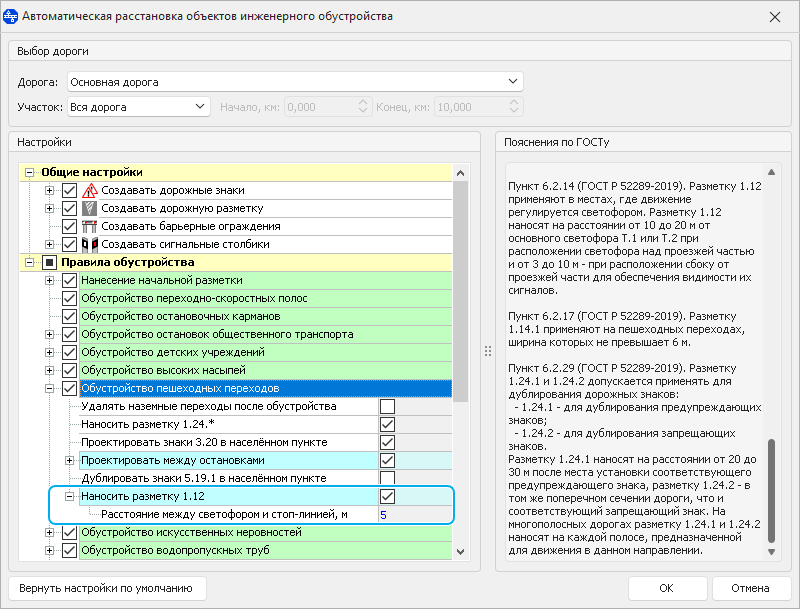Toggle 'Создавать дорожные знаки' checkbox
The width and height of the screenshot is (800, 609).
pyautogui.click(x=69, y=190)
